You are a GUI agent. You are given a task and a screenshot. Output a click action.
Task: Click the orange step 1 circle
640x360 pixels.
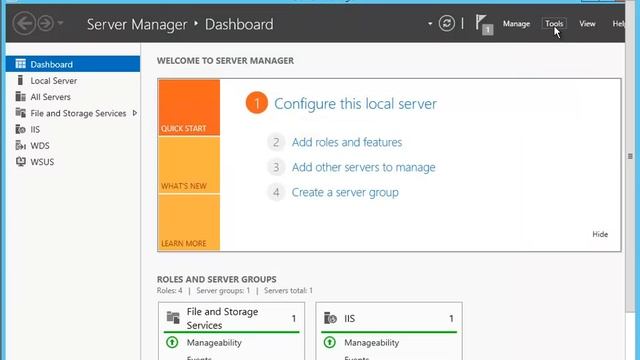tap(257, 103)
